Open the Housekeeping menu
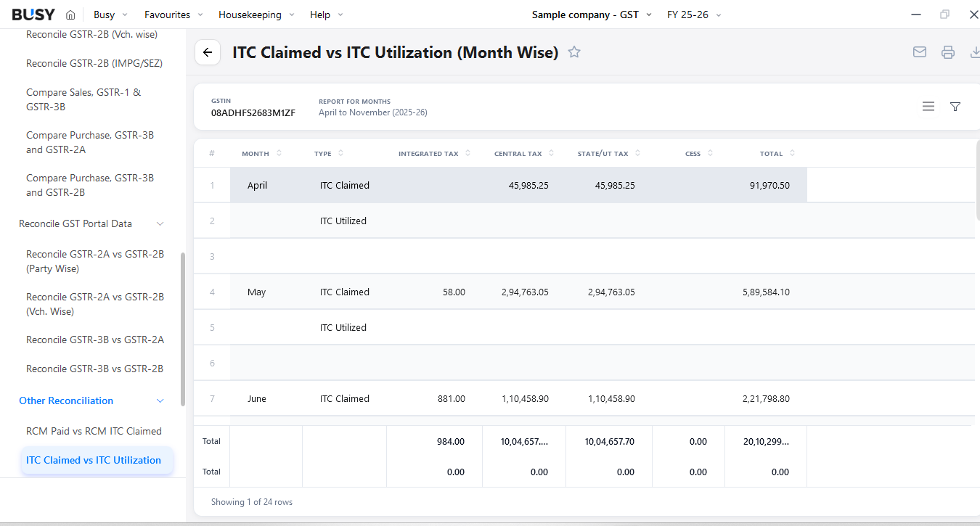980x526 pixels. (x=256, y=15)
